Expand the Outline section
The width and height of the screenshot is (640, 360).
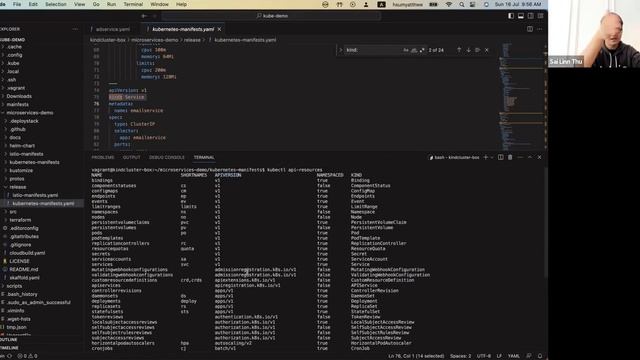(x=9, y=340)
